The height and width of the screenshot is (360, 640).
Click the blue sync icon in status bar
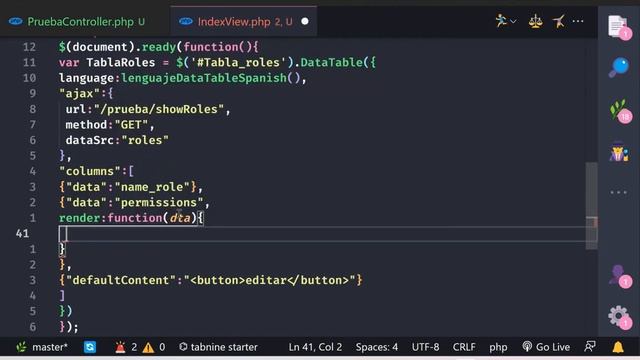click(90, 347)
